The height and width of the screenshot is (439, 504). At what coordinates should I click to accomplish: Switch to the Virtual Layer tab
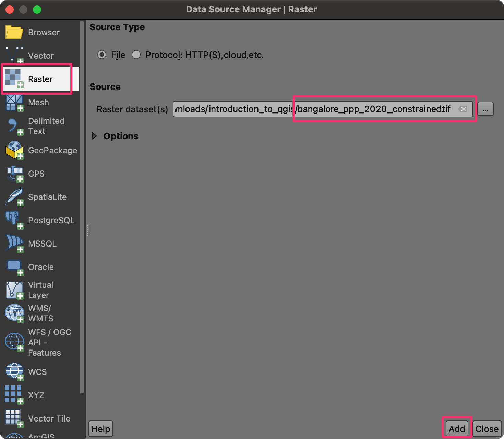coord(40,290)
